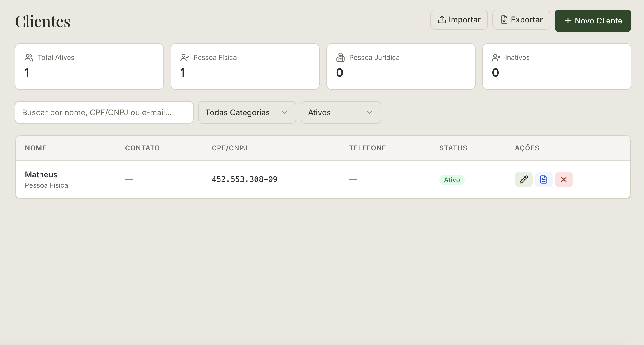Select the Pessoa Jurídica stat card

click(x=401, y=67)
